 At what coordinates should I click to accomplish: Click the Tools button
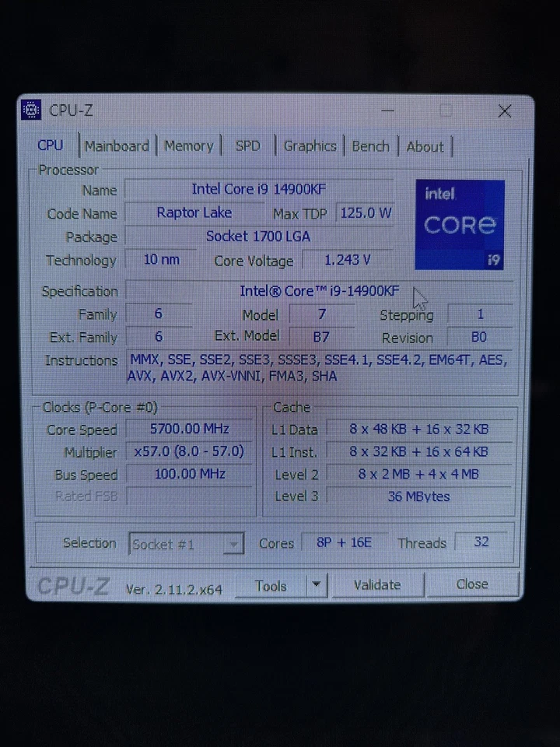coord(271,585)
